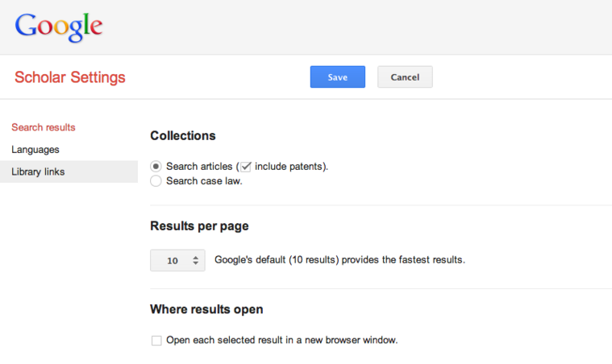Click the Scholar Settings page title
612x364 pixels.
70,77
